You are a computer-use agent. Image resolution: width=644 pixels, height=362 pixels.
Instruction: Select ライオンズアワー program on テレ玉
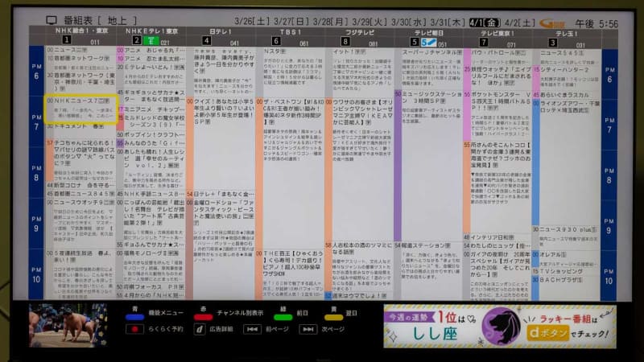pyautogui.click(x=567, y=162)
